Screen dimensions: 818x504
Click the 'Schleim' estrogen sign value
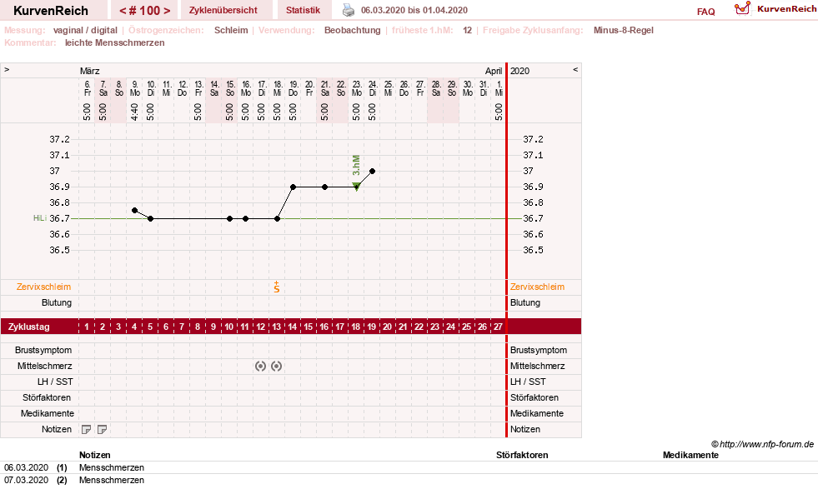click(231, 30)
